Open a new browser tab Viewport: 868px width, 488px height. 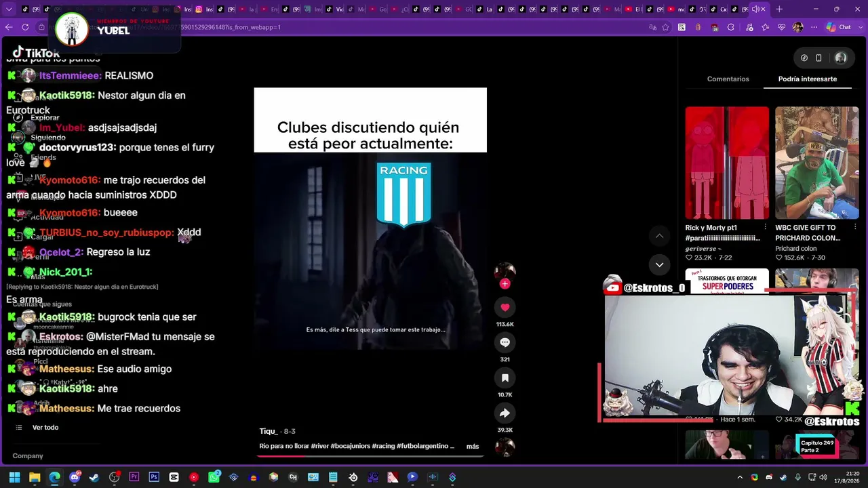(779, 9)
